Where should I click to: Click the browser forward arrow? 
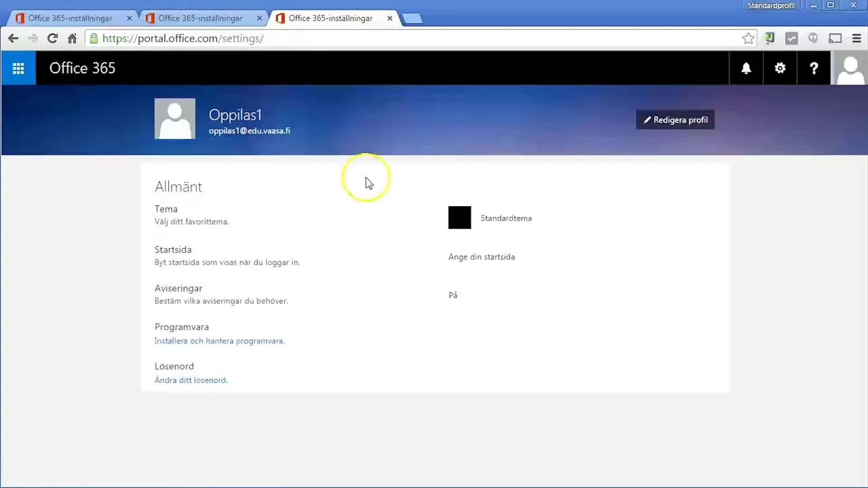pos(33,39)
